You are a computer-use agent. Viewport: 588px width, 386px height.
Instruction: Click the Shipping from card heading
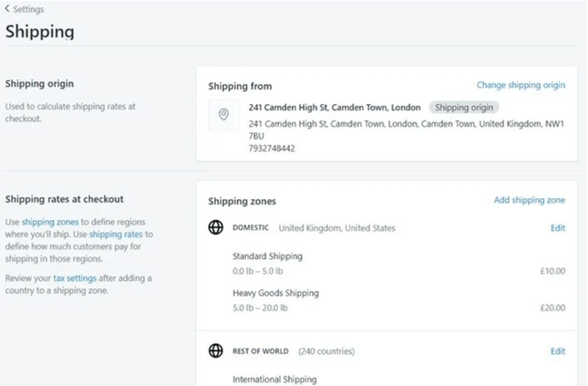point(240,87)
